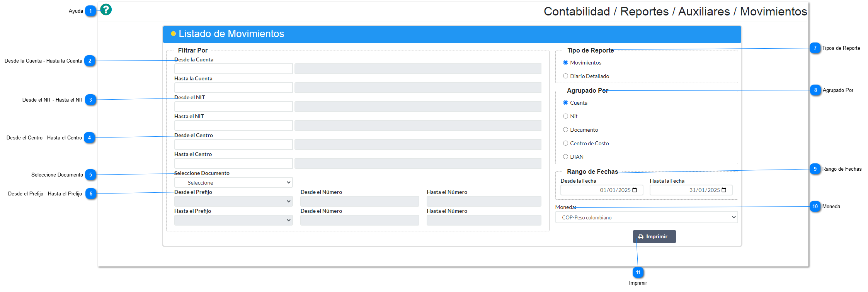Click calendar icon in Desde la Fecha
The height and width of the screenshot is (292, 868).
tap(635, 190)
